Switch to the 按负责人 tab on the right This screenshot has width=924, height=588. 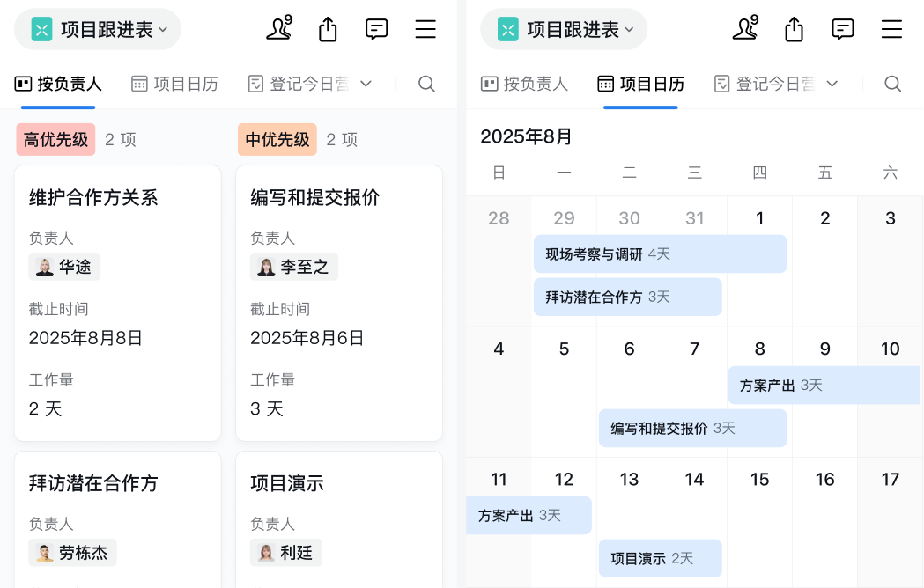pos(536,84)
